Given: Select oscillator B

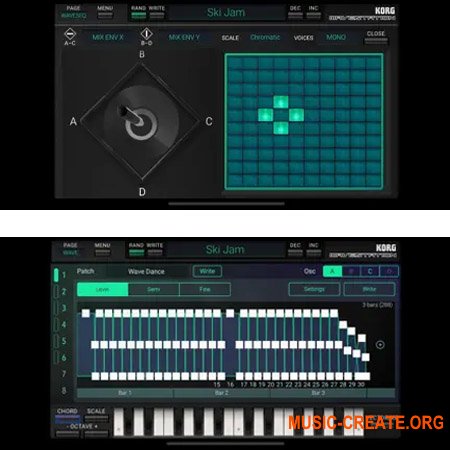Looking at the screenshot, I should pyautogui.click(x=351, y=271).
